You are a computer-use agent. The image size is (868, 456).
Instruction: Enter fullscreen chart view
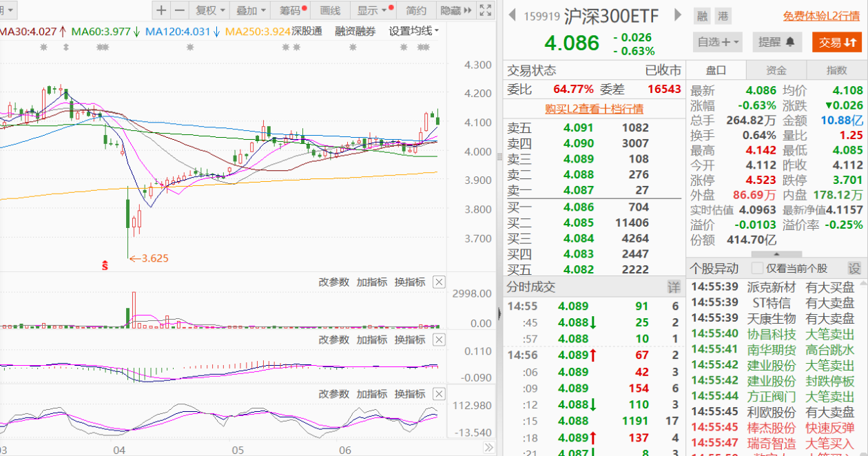tap(486, 10)
